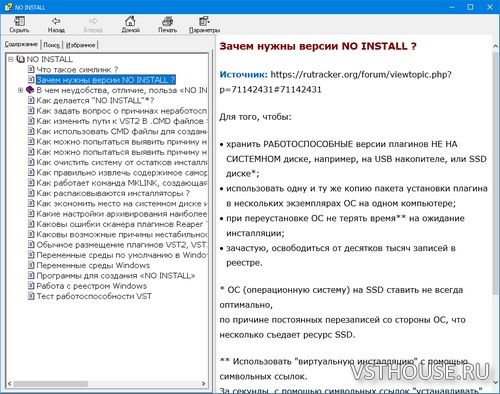Click the contents pane scroll-left arrow
500x394 pixels.
10,384
